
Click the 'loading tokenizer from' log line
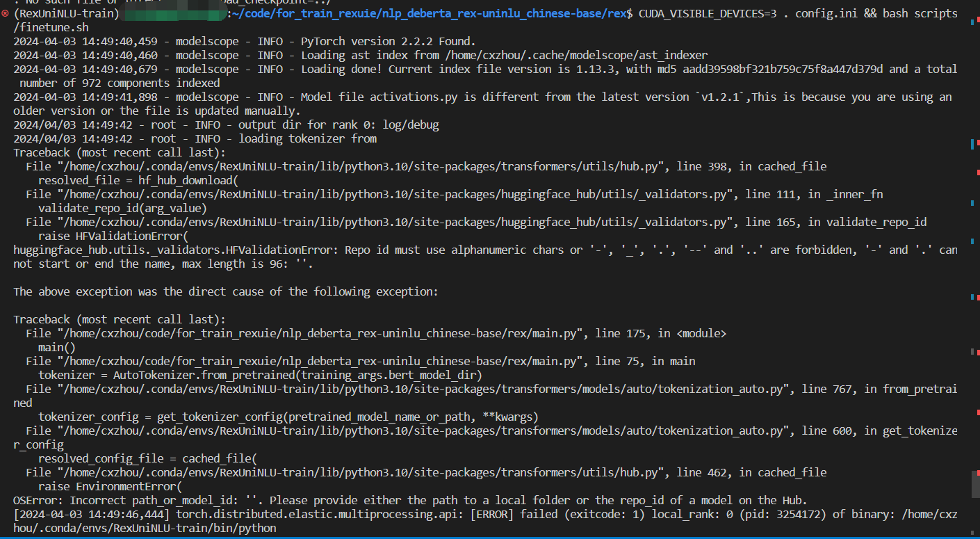click(x=307, y=139)
